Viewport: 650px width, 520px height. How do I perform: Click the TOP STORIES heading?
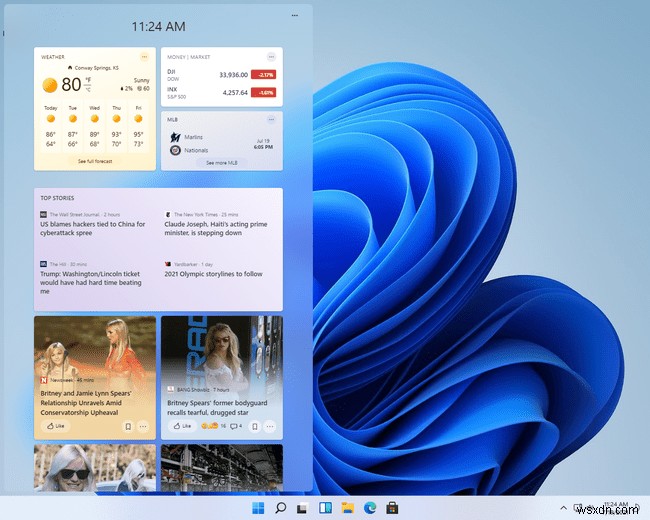click(57, 198)
